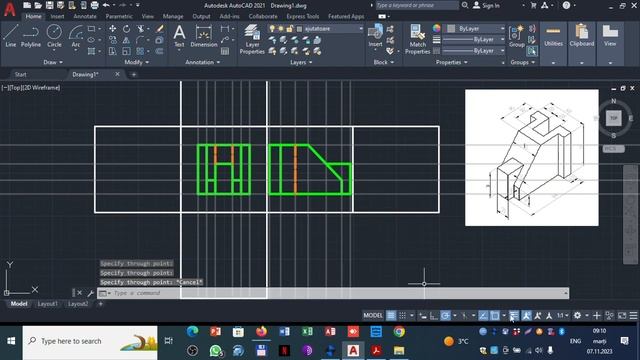Select the Stretch tool in Modify panel

point(113,51)
